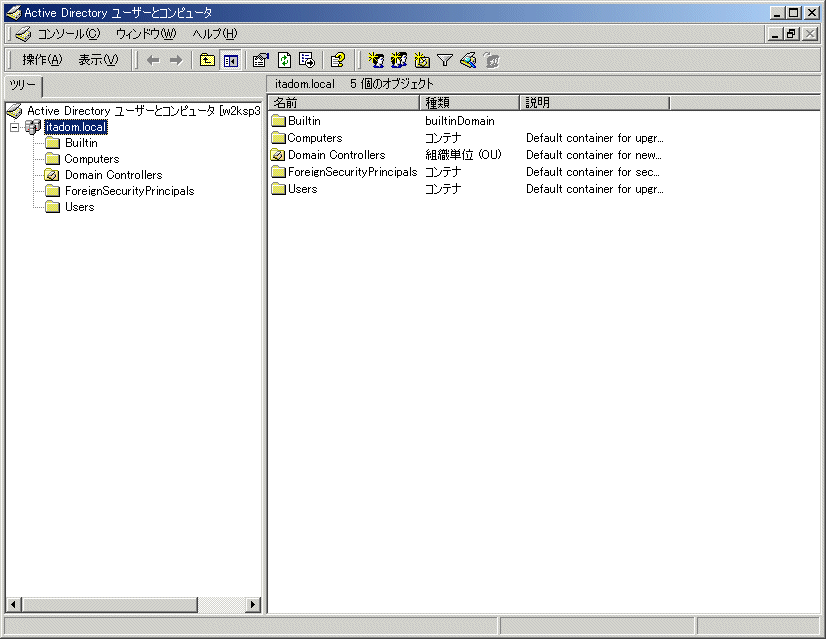Open the filter options funnel icon
The image size is (826, 639).
(445, 61)
